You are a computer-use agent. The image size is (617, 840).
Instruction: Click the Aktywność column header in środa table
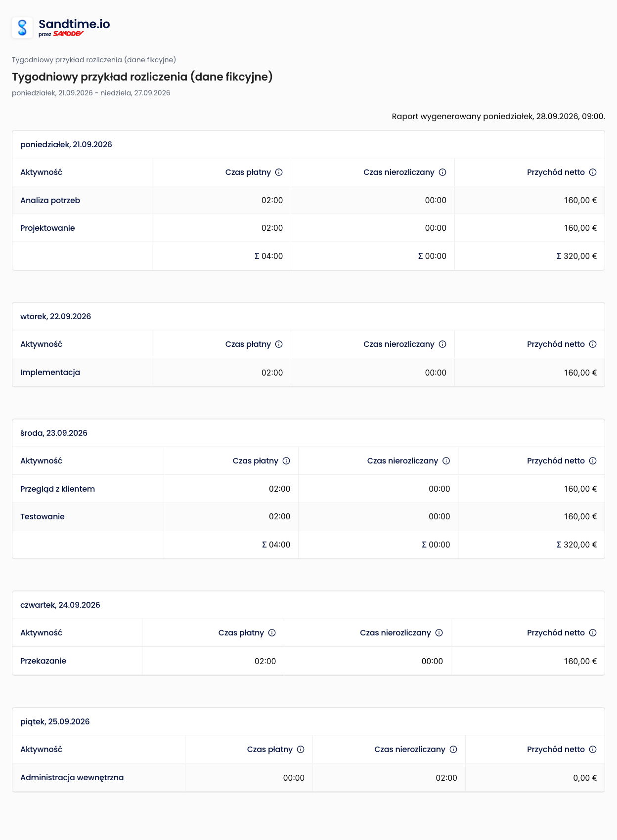pos(41,461)
